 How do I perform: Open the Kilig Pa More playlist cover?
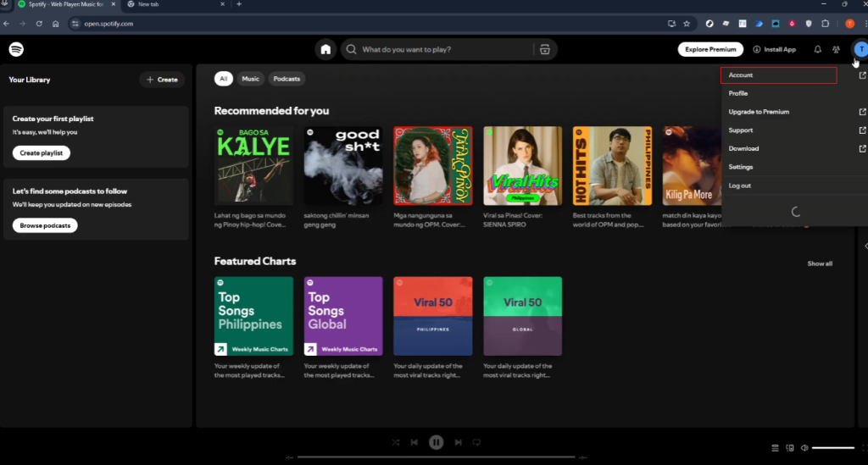point(692,166)
